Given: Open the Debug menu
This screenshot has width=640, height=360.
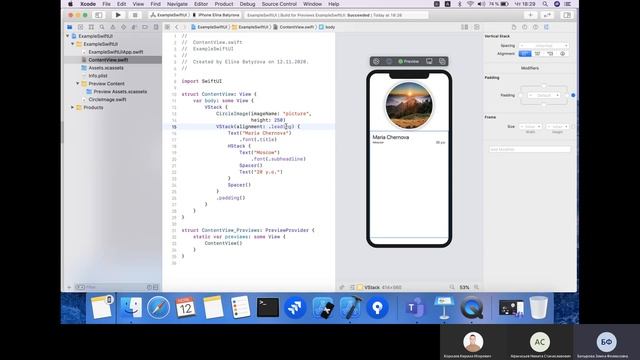Looking at the screenshot, I should pyautogui.click(x=247, y=4).
